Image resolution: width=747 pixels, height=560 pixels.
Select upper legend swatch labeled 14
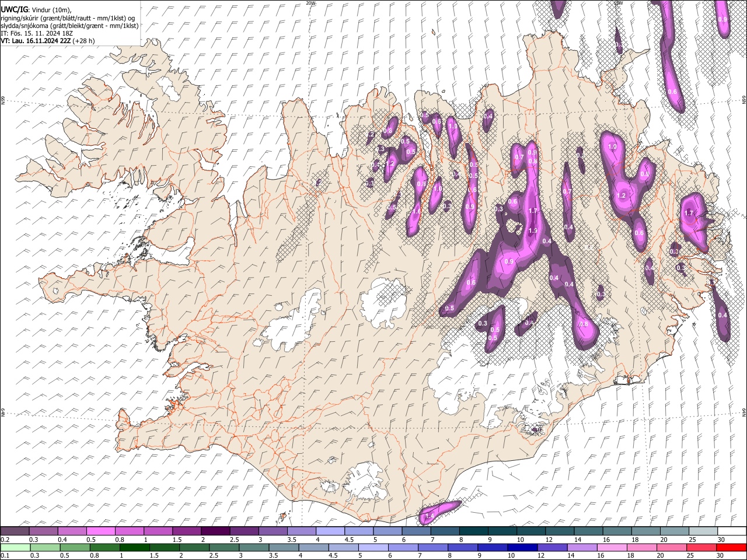pos(588,531)
